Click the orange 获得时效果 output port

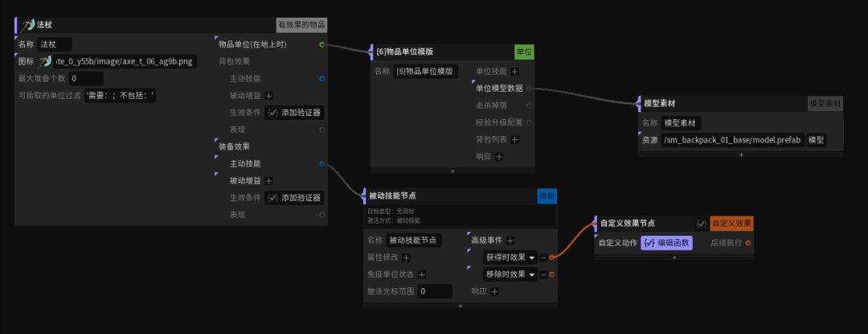tap(551, 258)
